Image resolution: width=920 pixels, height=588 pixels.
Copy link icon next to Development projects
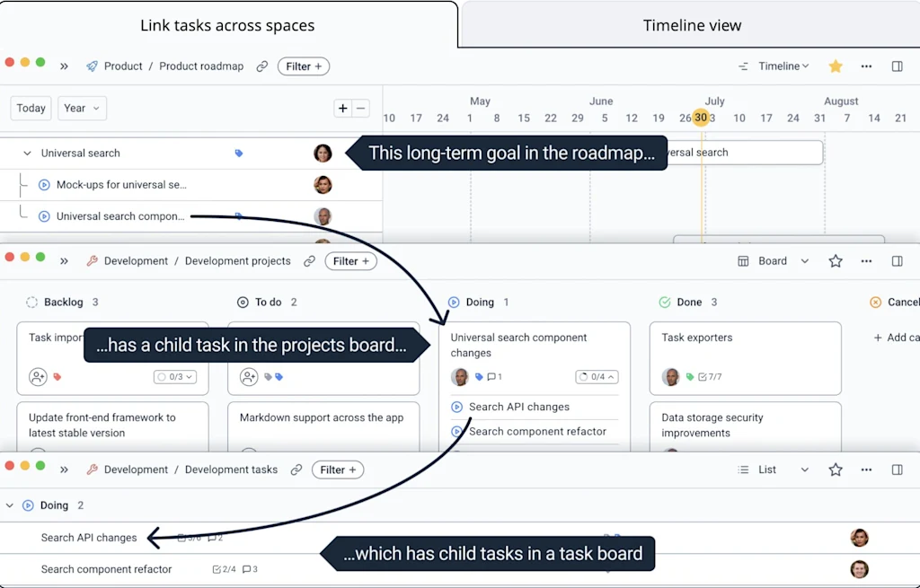click(x=309, y=261)
